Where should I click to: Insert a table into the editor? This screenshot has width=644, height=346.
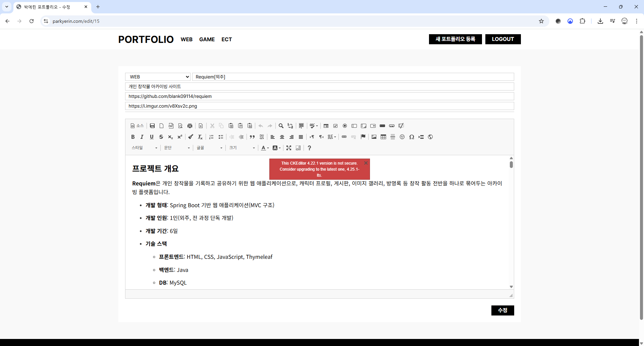[x=383, y=137]
